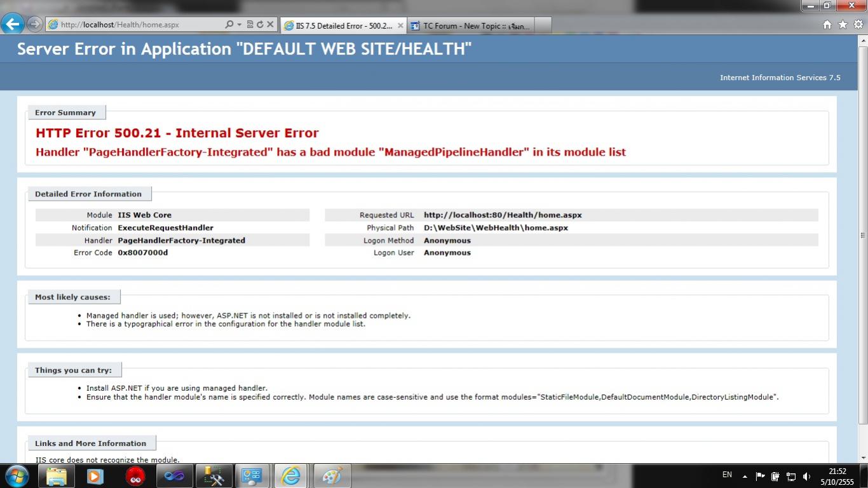Stop loading with the address bar X
Viewport: 868px width, 488px height.
pos(270,25)
